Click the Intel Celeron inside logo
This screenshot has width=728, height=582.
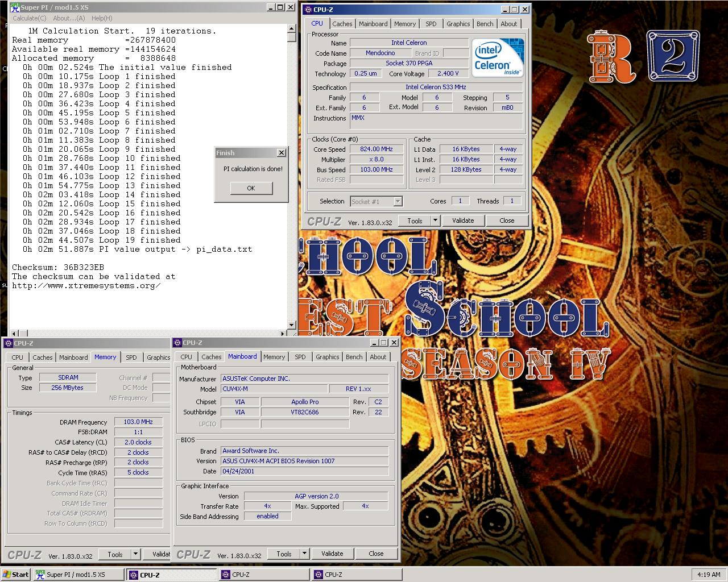point(498,58)
